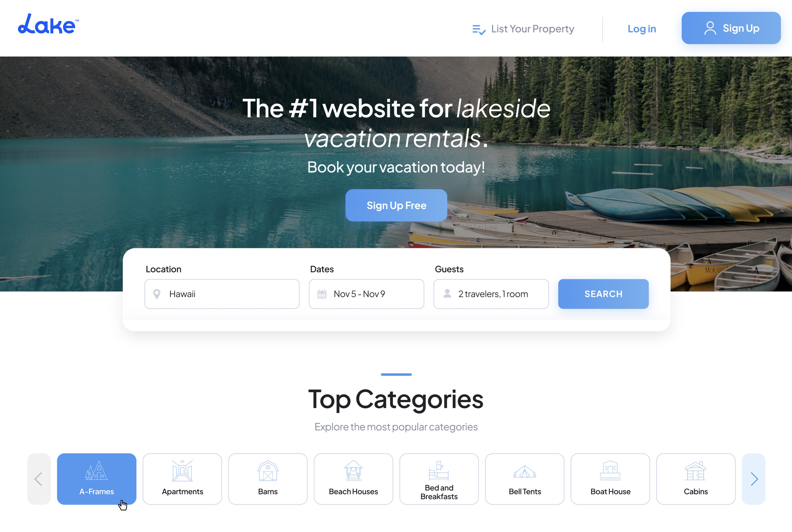Select the Beach Houses category
The height and width of the screenshot is (532, 792).
(x=353, y=479)
